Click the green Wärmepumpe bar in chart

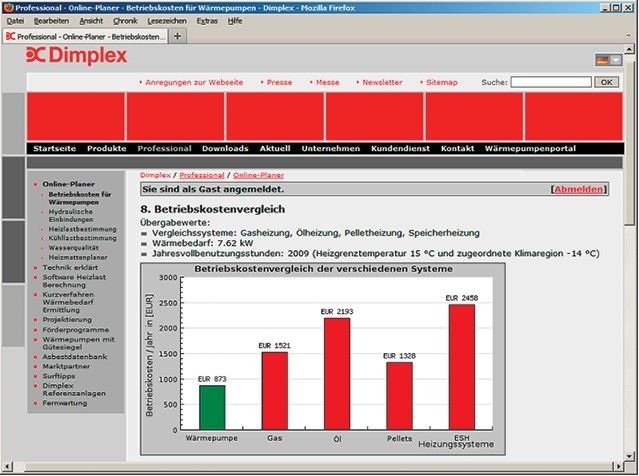(212, 407)
